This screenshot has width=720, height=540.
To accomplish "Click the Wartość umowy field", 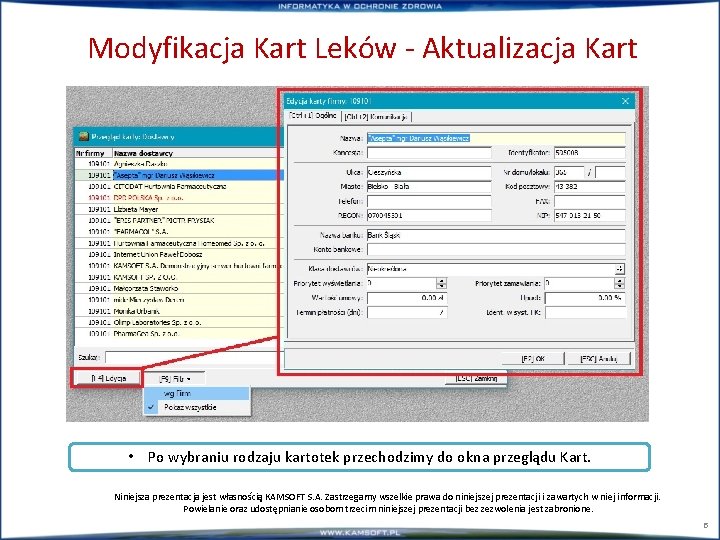I will coord(407,298).
